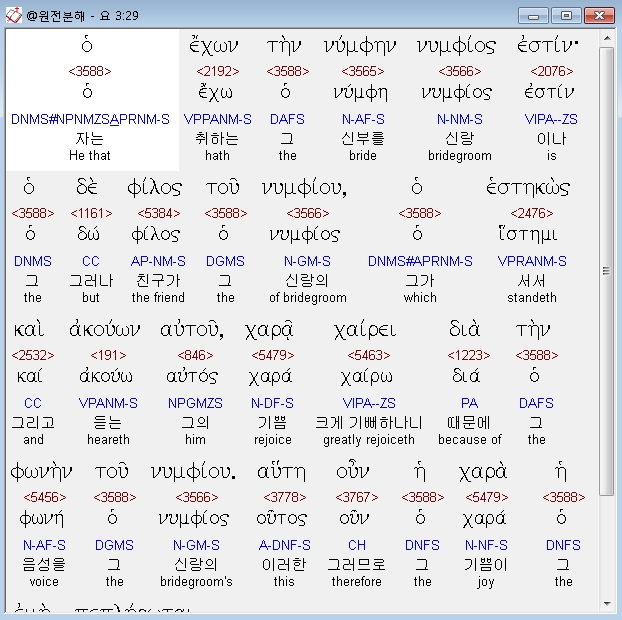
Task: Select the gloss bridegroom's
Action: pos(196,582)
